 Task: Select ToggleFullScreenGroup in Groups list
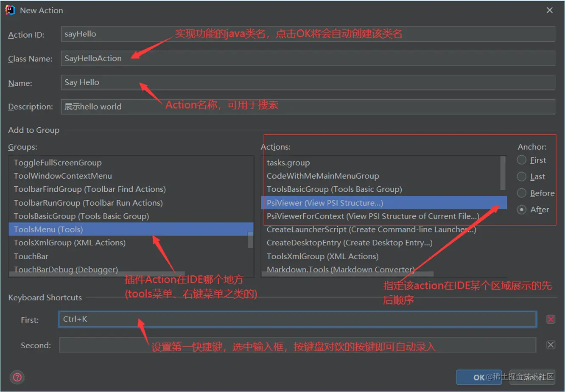(x=131, y=162)
